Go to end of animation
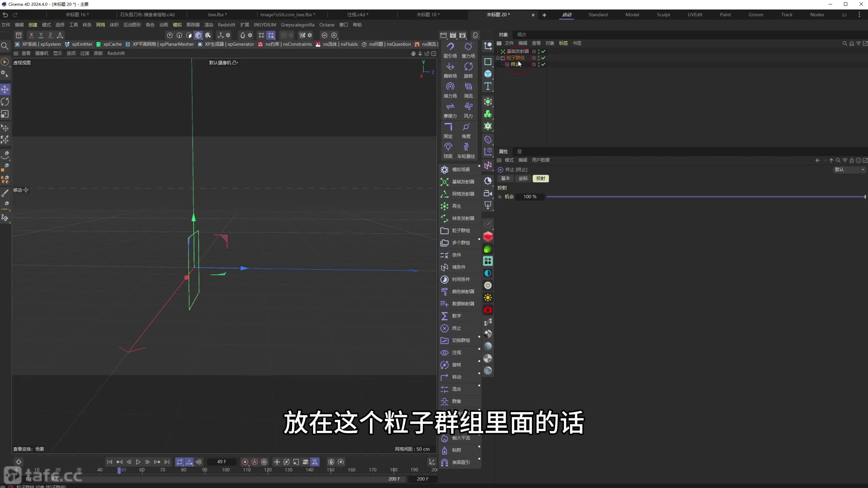Viewport: 868px width, 488px height. (x=167, y=462)
